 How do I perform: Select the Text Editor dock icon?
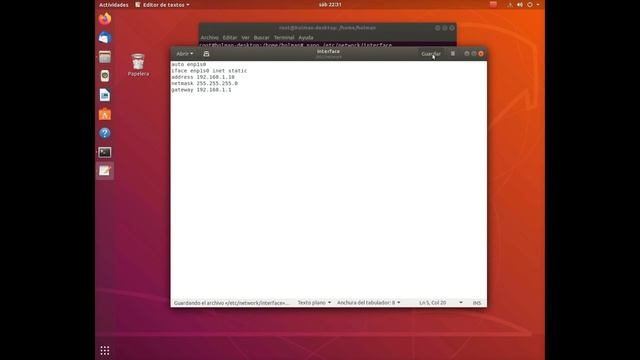105,171
